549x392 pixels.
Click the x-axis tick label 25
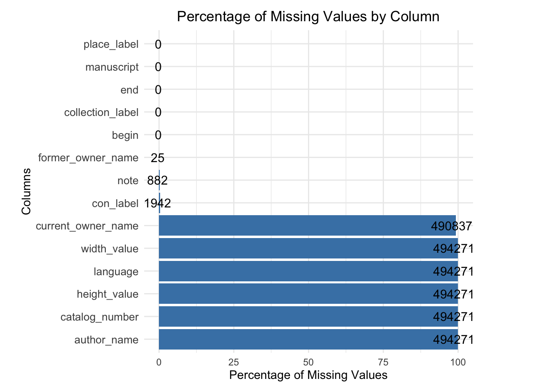(x=234, y=362)
